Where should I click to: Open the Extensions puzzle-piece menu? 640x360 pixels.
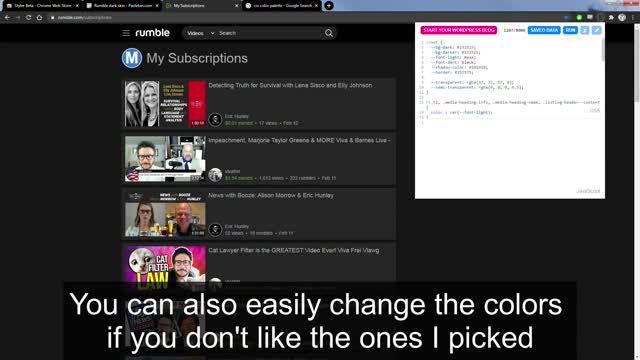click(x=611, y=18)
